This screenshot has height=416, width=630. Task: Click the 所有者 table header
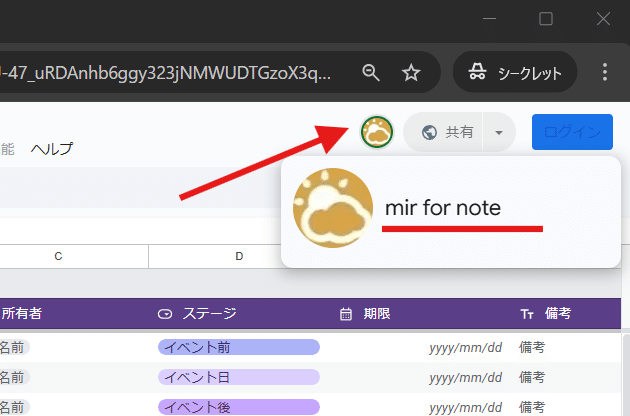point(22,314)
